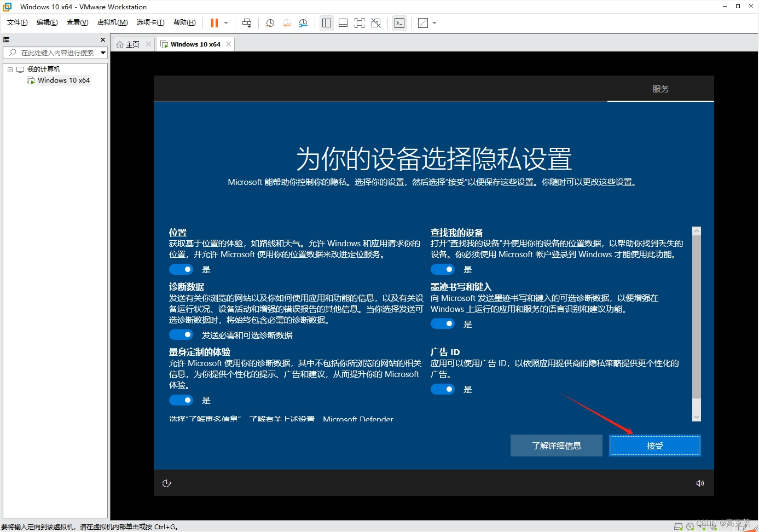Toggle the 墨迹书写和键入 switch
The width and height of the screenshot is (759, 532).
[443, 324]
